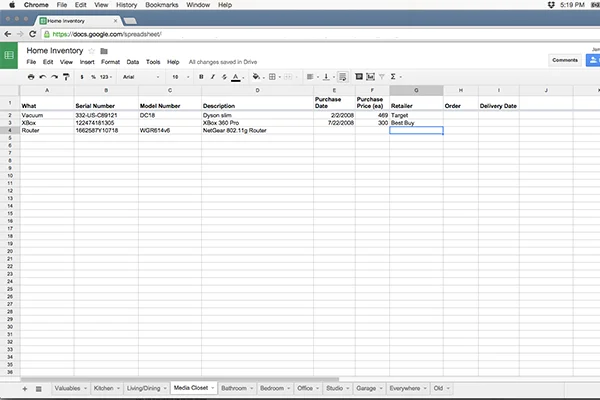Screen dimensions: 600x400
Task: Open the Bookmarks menu in Chrome
Action: (x=161, y=5)
